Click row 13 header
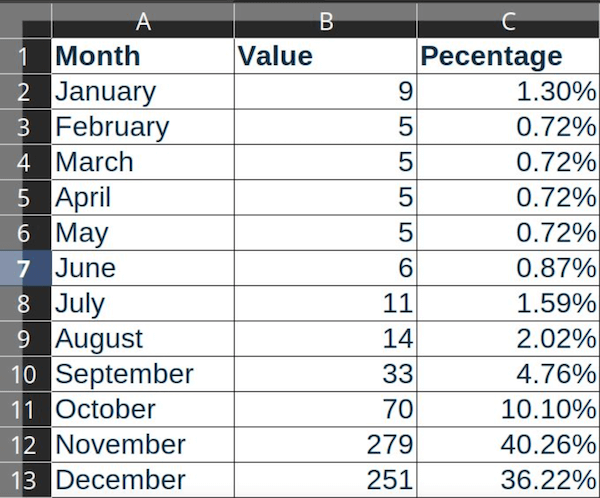The width and height of the screenshot is (600, 498). click(x=25, y=480)
